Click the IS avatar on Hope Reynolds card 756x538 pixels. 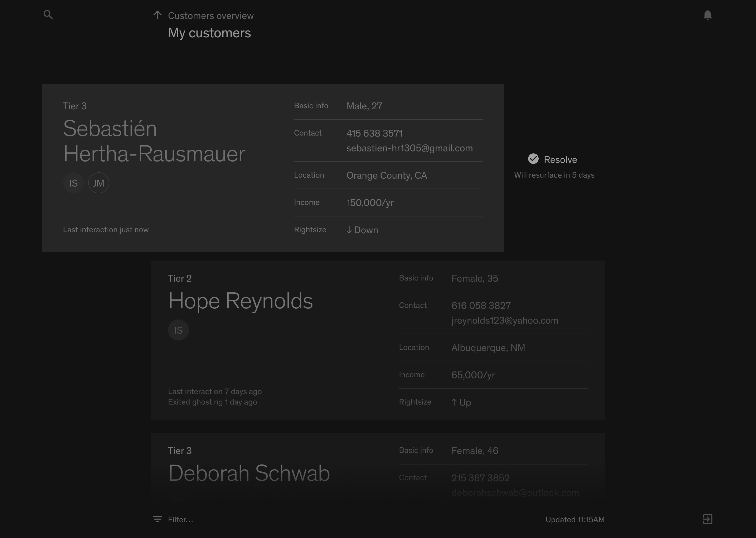coord(178,330)
